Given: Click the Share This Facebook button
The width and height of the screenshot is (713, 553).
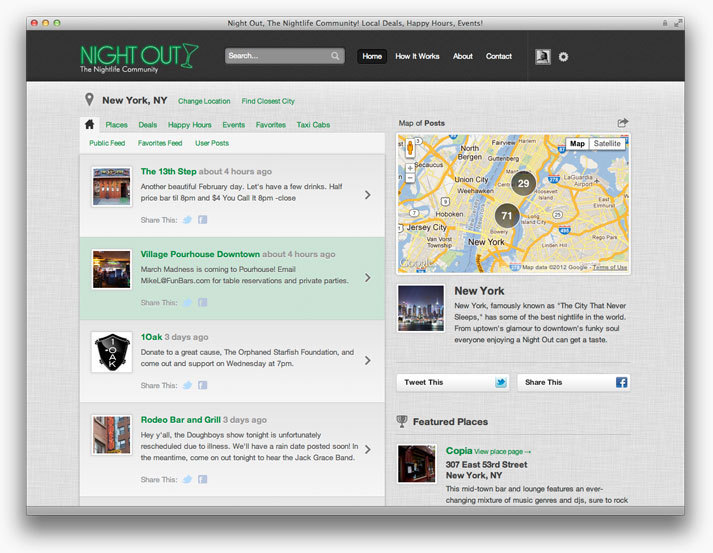Looking at the screenshot, I should (573, 382).
